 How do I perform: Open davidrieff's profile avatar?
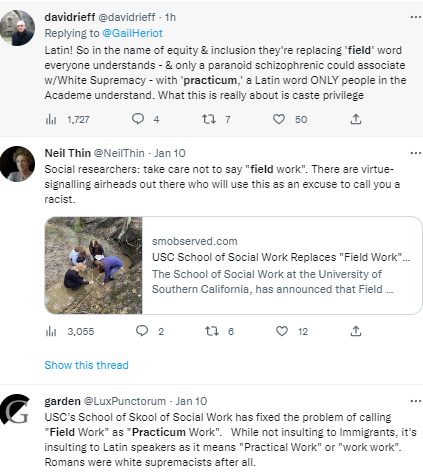17,28
